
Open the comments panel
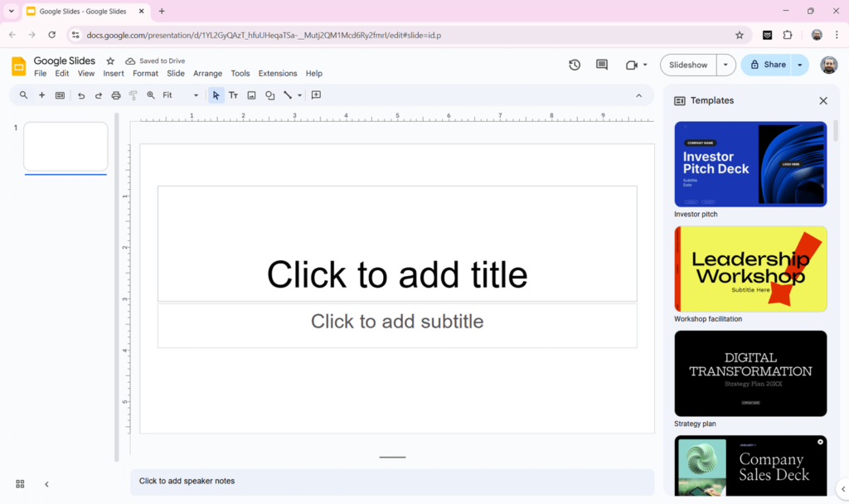[x=601, y=64]
